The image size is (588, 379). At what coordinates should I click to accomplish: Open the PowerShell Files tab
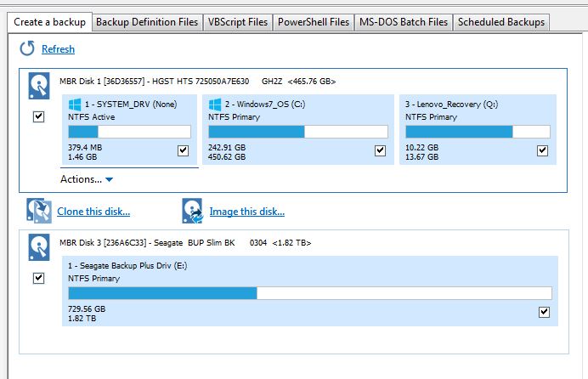coord(314,22)
